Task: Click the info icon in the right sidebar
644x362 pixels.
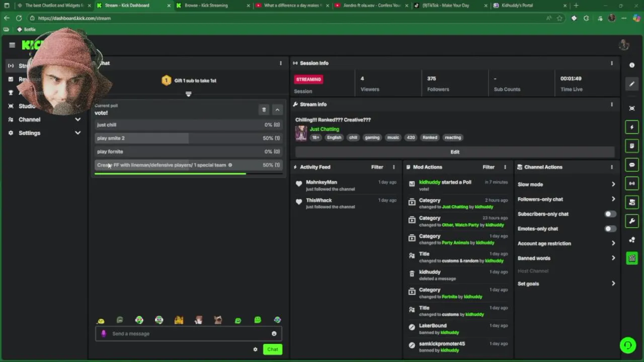Action: click(x=632, y=65)
